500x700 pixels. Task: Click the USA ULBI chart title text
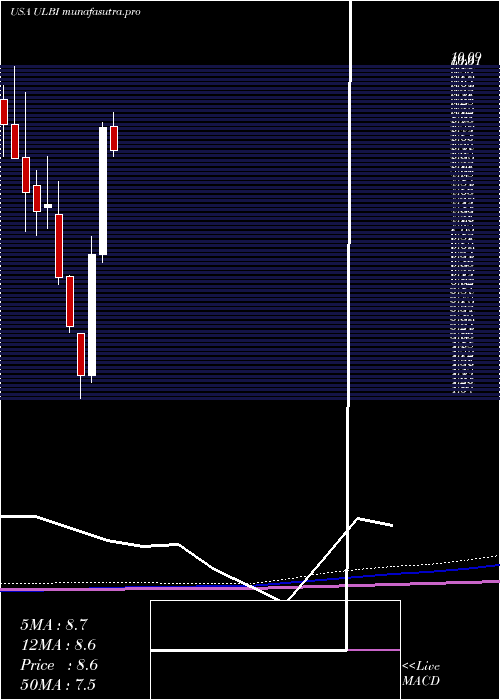click(x=75, y=12)
